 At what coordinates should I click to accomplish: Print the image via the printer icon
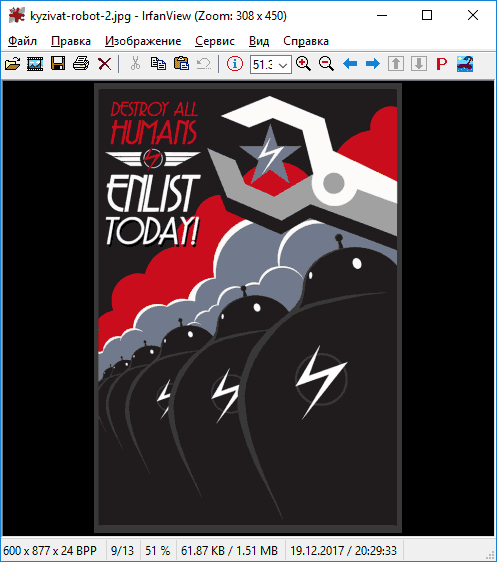pyautogui.click(x=81, y=64)
